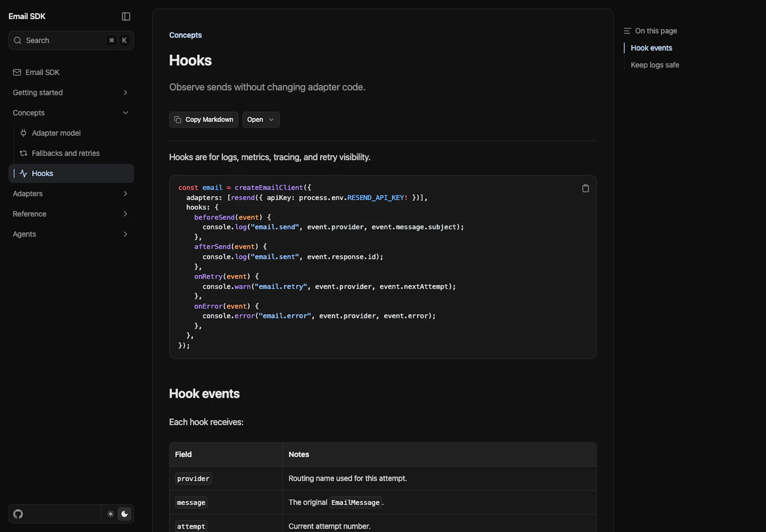Click the Concepts breadcrumb label

(185, 35)
